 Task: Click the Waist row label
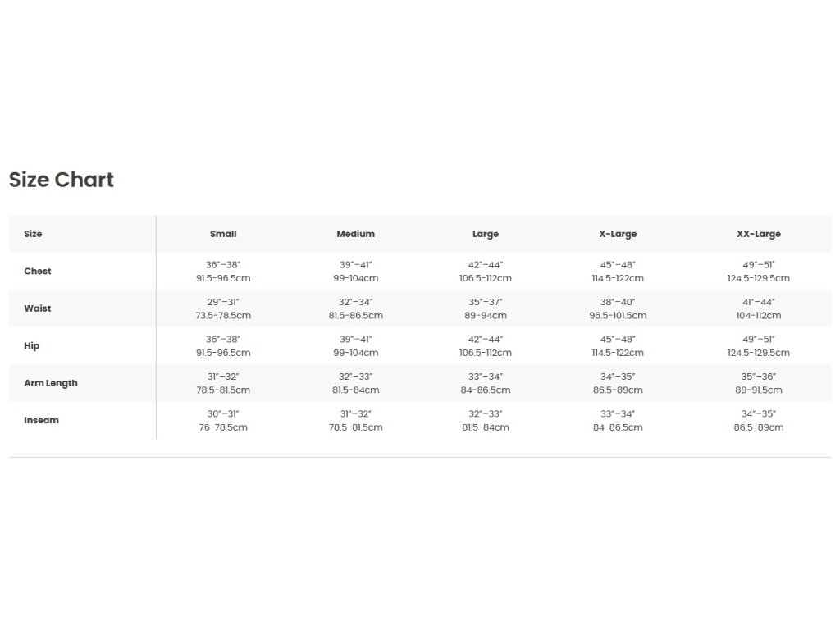click(38, 308)
